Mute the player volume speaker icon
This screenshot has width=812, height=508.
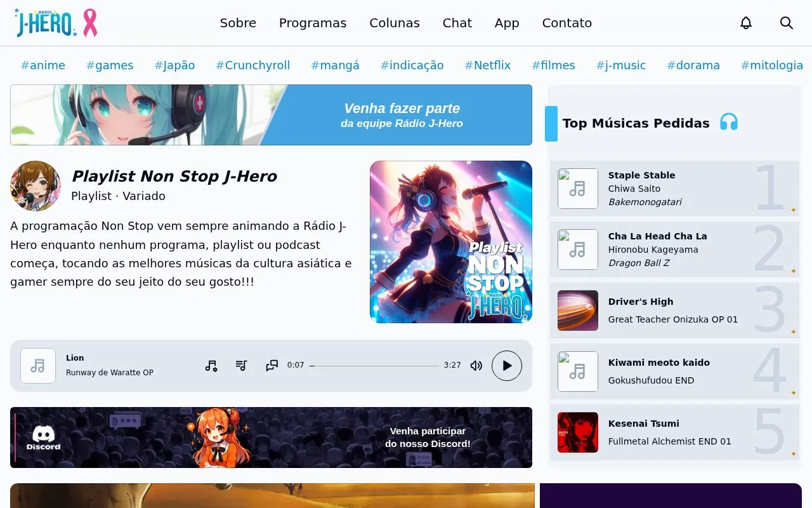[476, 365]
